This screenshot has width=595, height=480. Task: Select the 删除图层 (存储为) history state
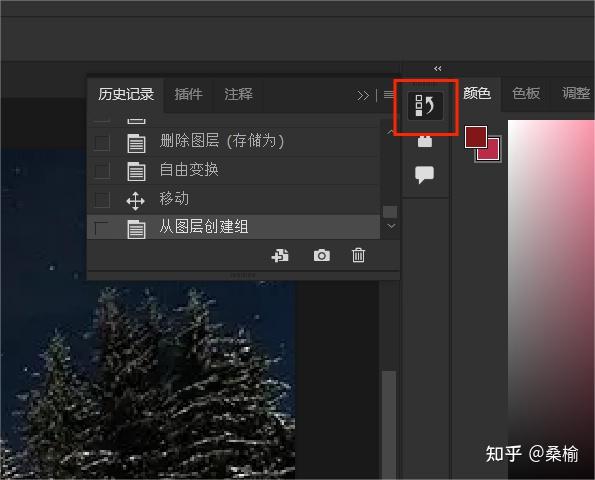[x=234, y=142]
